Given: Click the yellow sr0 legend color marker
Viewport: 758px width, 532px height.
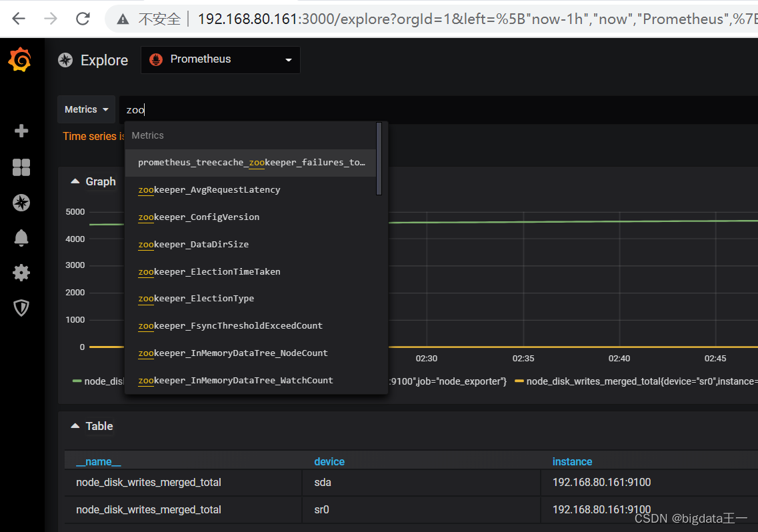Looking at the screenshot, I should tap(519, 381).
